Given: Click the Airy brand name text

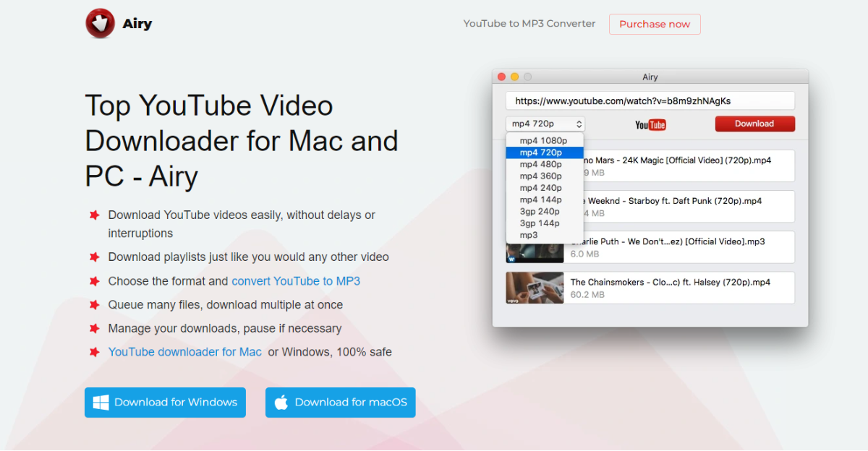Looking at the screenshot, I should [137, 24].
